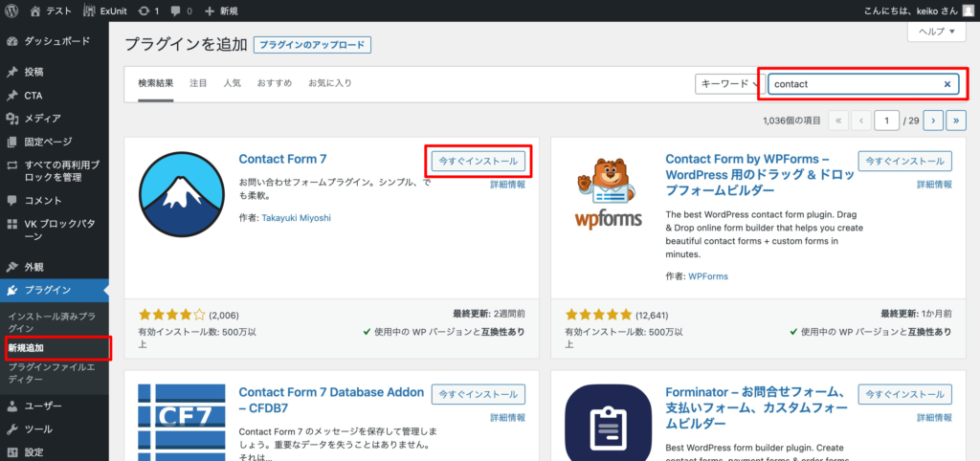Select 新規追加 submenu item

click(x=26, y=348)
